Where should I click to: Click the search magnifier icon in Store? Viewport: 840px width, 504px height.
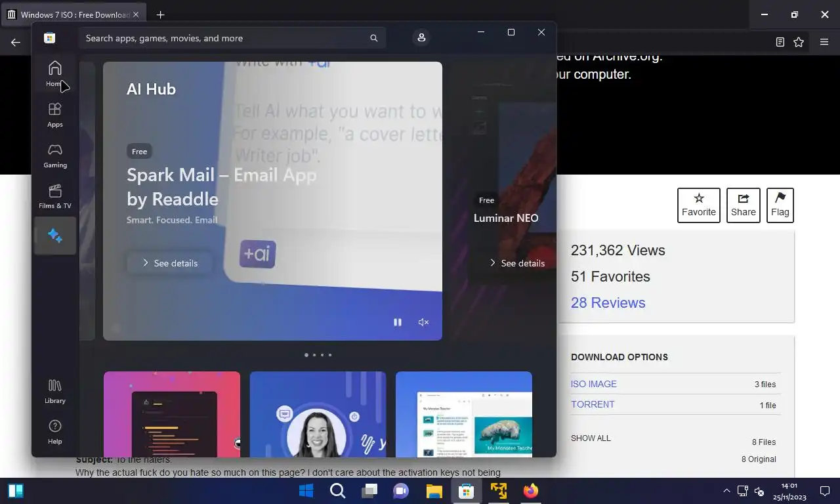coord(373,38)
